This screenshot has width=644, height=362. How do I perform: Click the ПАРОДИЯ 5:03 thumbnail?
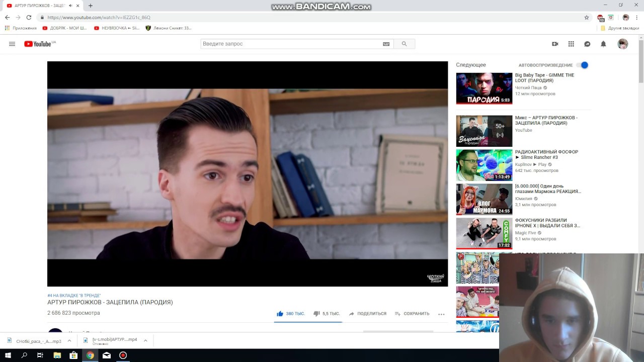[484, 88]
